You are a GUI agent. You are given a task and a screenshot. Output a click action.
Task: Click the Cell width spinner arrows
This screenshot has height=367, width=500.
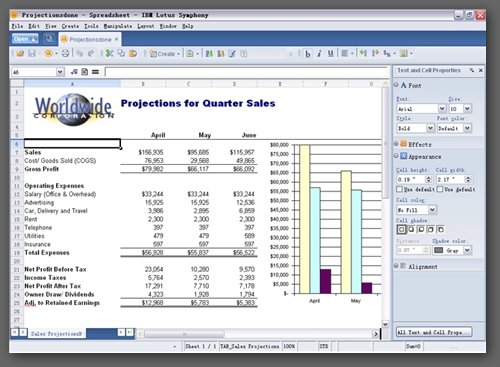[x=468, y=179]
